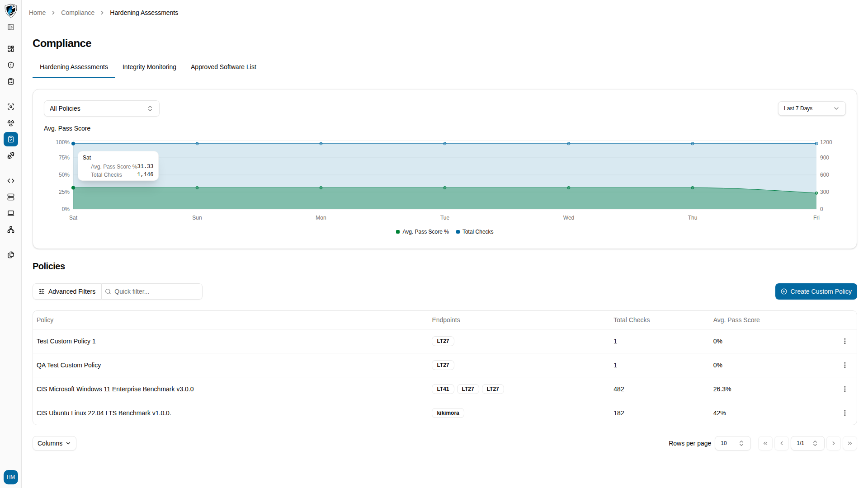Image resolution: width=868 pixels, height=488 pixels.
Task: Click the 482 total checks value
Action: tap(618, 389)
